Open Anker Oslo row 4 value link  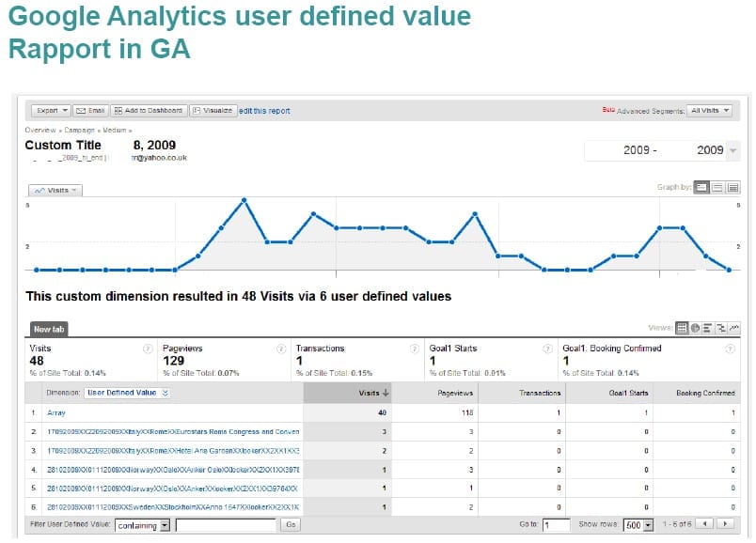[173, 470]
